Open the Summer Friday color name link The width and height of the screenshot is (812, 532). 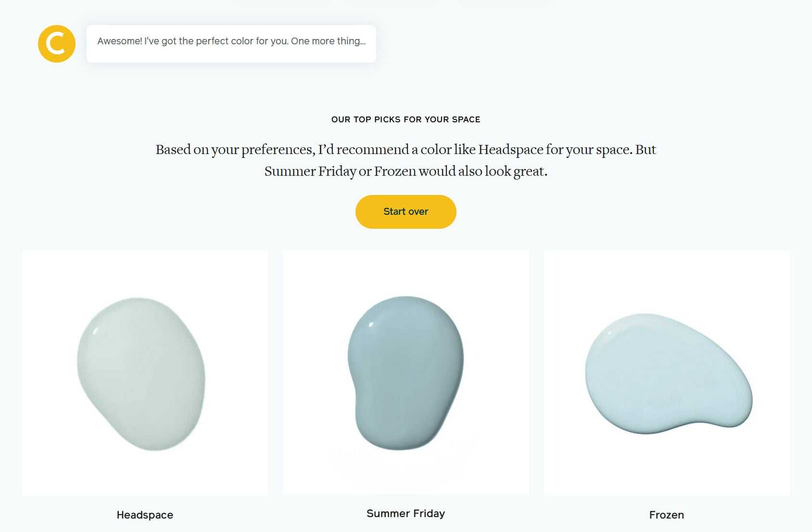click(406, 514)
